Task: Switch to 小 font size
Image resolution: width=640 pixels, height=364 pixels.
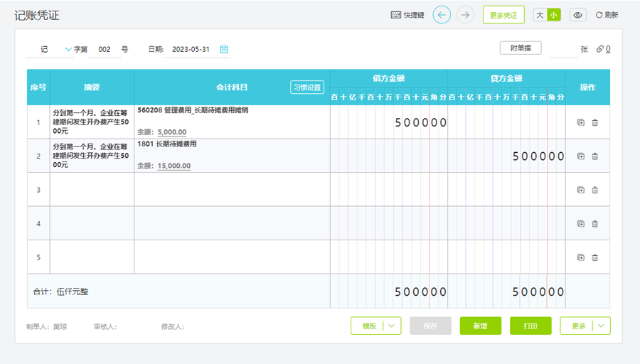Action: [x=553, y=15]
